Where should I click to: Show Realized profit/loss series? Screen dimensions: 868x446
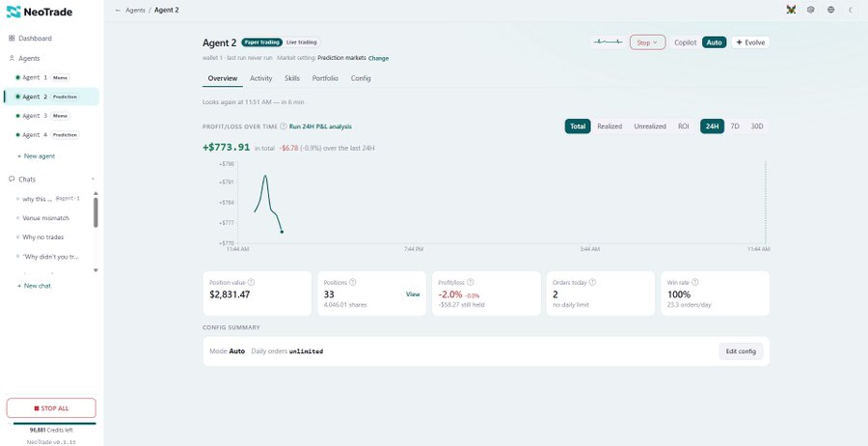[610, 126]
